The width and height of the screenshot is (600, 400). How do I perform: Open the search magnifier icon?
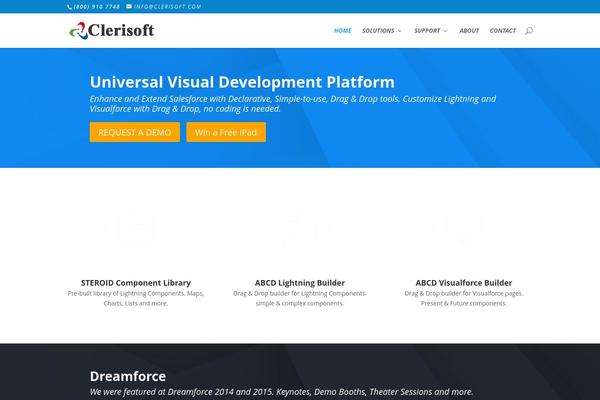[529, 31]
